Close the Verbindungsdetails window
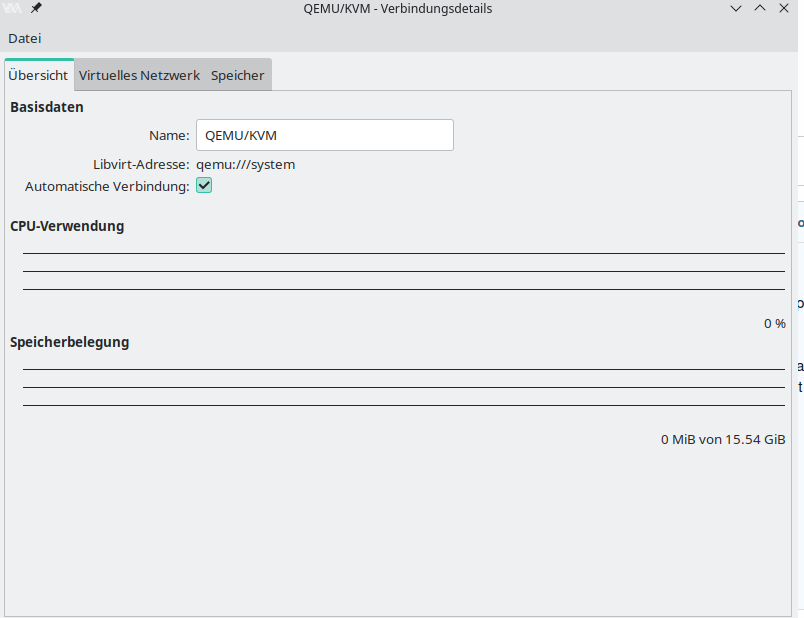 (783, 8)
